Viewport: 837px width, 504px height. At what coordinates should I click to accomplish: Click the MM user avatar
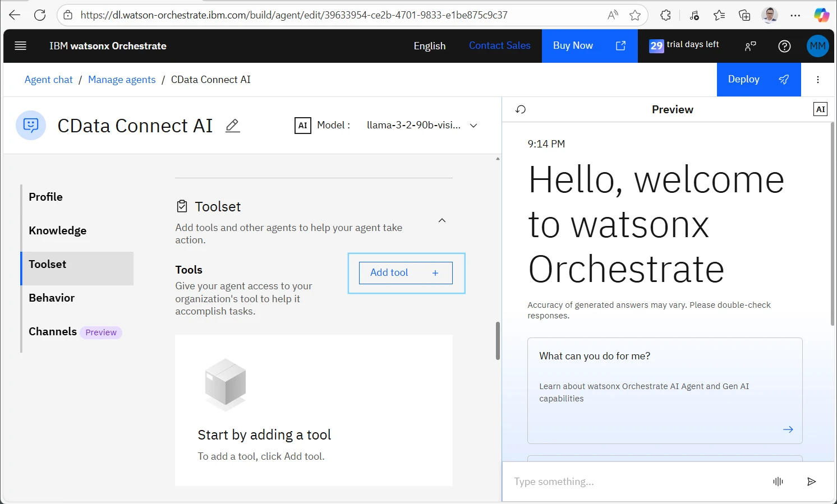pyautogui.click(x=817, y=46)
